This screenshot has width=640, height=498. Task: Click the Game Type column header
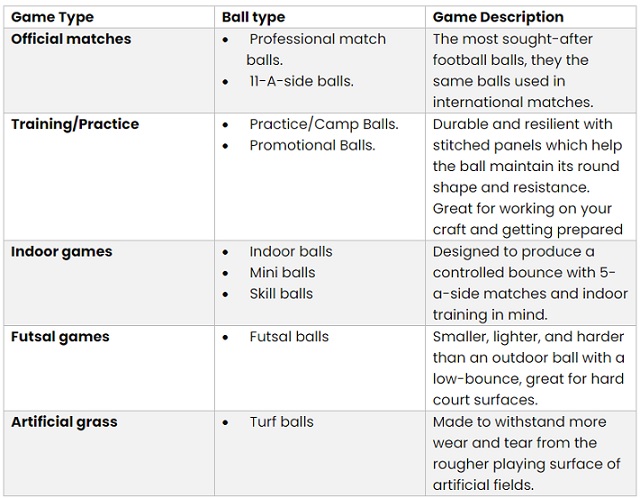click(52, 17)
